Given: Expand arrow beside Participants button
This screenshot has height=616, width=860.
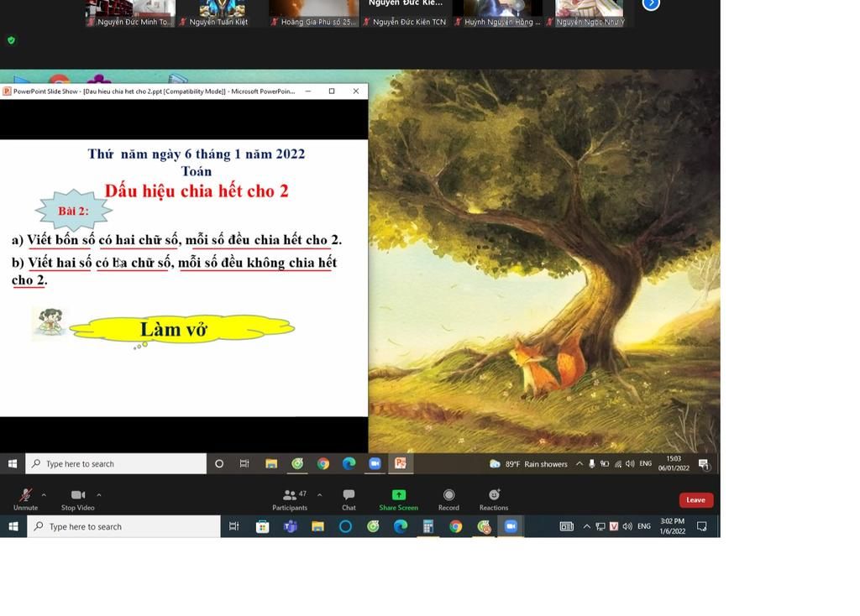Looking at the screenshot, I should [x=319, y=495].
